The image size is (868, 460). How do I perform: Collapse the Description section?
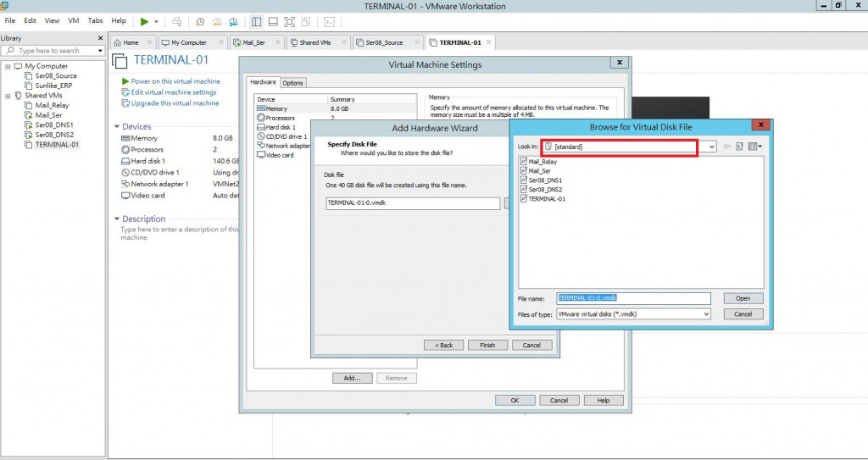coord(117,219)
